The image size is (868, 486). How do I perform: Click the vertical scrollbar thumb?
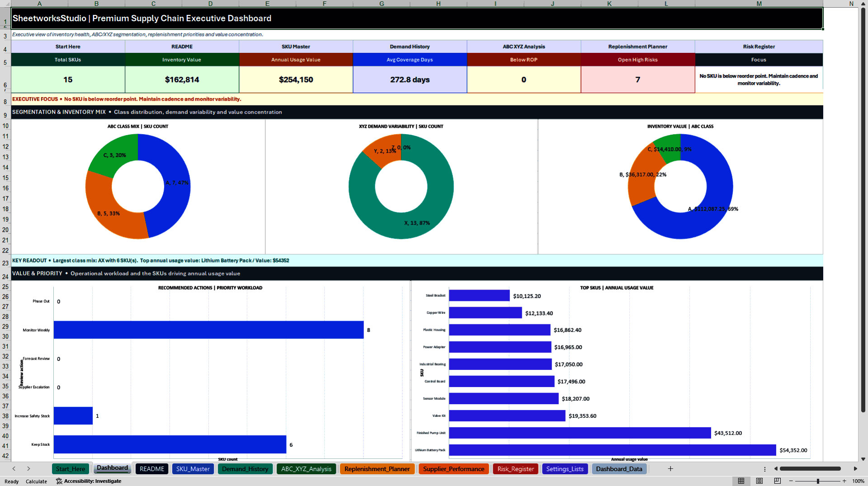863,210
